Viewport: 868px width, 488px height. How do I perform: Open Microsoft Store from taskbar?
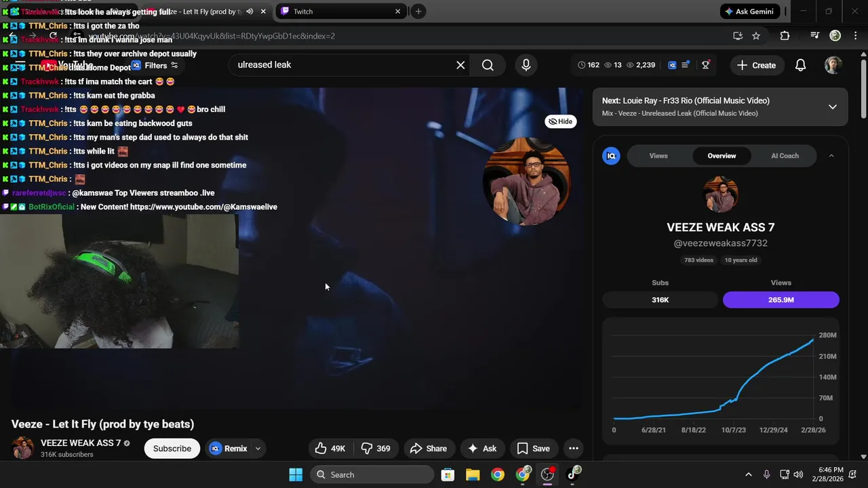tap(448, 474)
